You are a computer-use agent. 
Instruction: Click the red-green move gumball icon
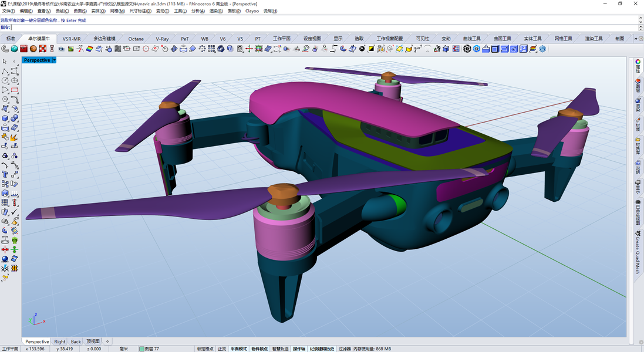coord(249,49)
